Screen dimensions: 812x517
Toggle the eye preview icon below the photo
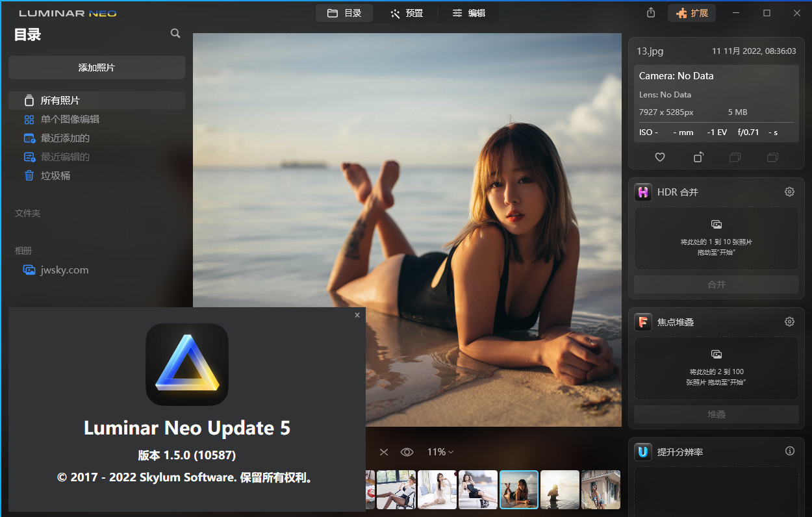pyautogui.click(x=407, y=451)
